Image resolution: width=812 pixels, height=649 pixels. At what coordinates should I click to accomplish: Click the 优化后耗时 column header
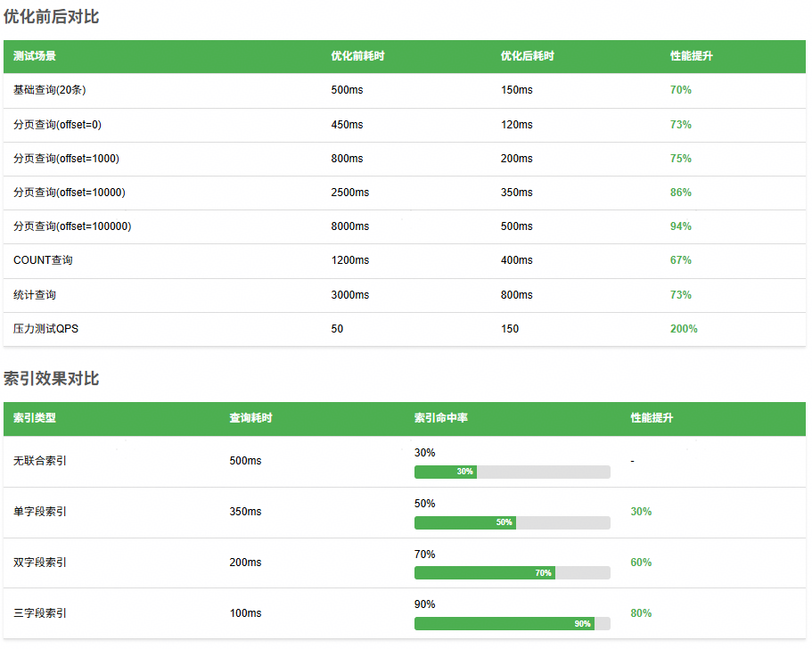pyautogui.click(x=527, y=56)
